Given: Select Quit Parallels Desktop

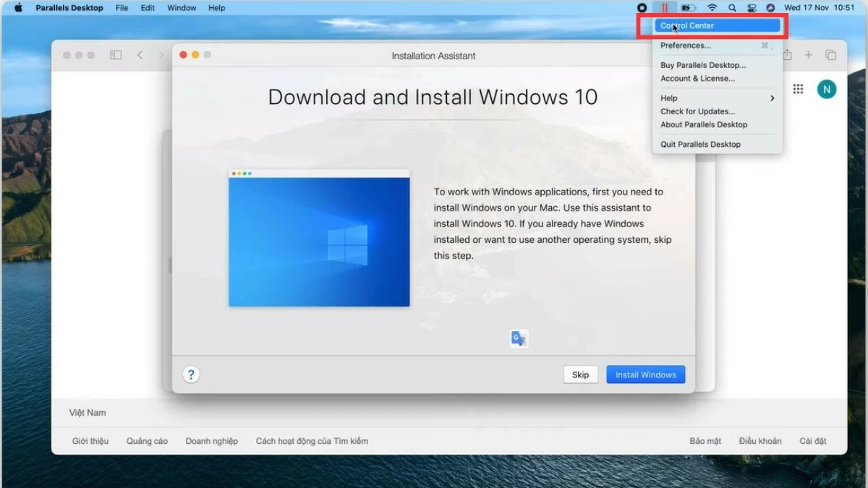Looking at the screenshot, I should coord(700,145).
